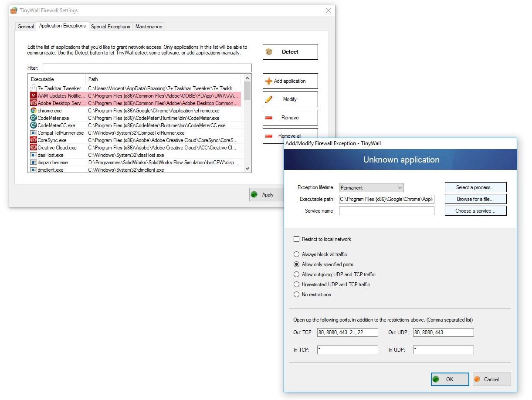Click the dasHost.exe icon
532x400 pixels.
(x=34, y=155)
